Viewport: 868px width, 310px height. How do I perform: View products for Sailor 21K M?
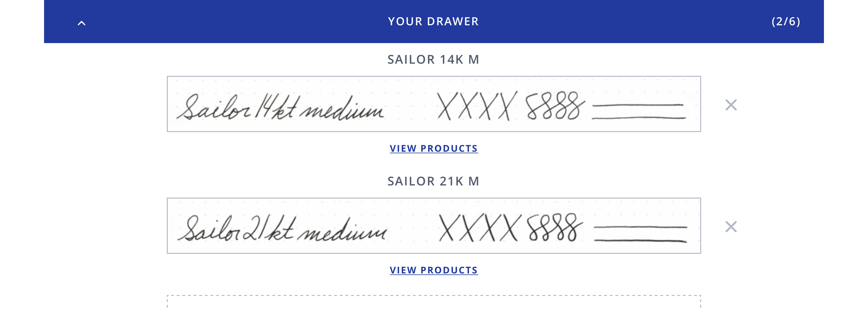pyautogui.click(x=434, y=270)
